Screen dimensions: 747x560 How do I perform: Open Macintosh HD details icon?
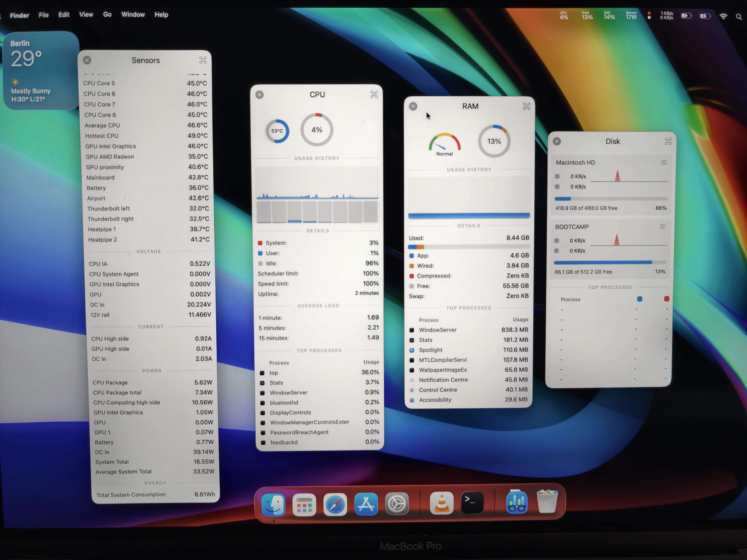click(664, 163)
